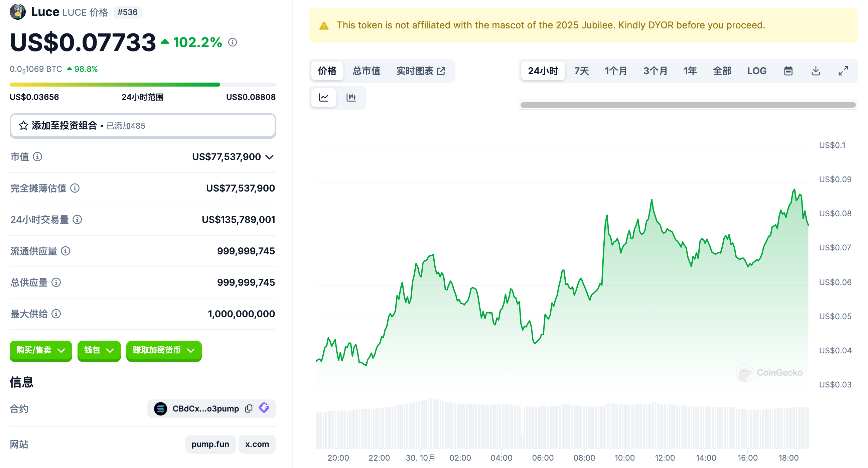Open the calendar date range picker icon
This screenshot has width=868, height=468.
(x=788, y=71)
